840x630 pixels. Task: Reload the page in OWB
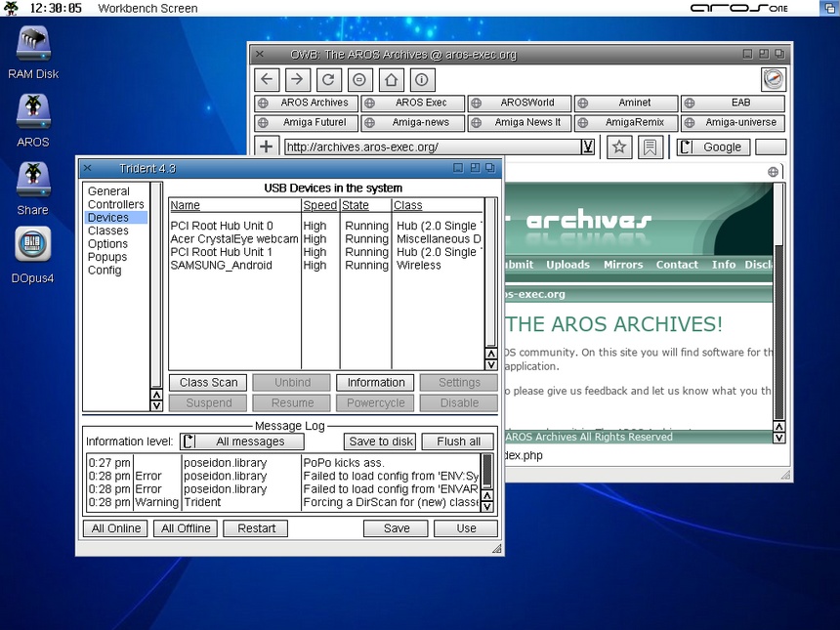click(x=328, y=80)
